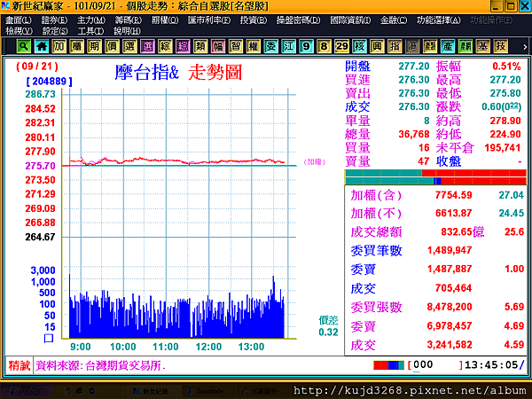Open the 說明(H) menu
The height and width of the screenshot is (399, 532).
coord(127,31)
